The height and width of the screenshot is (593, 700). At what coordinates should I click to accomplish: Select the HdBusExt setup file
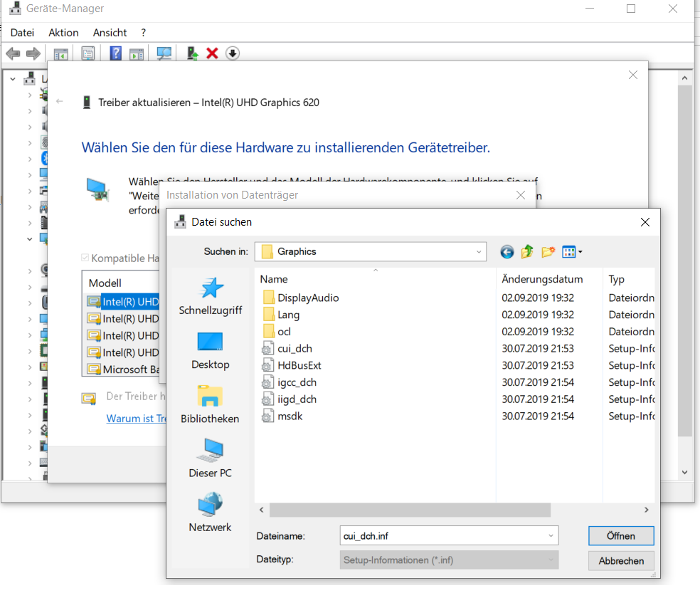(x=292, y=365)
